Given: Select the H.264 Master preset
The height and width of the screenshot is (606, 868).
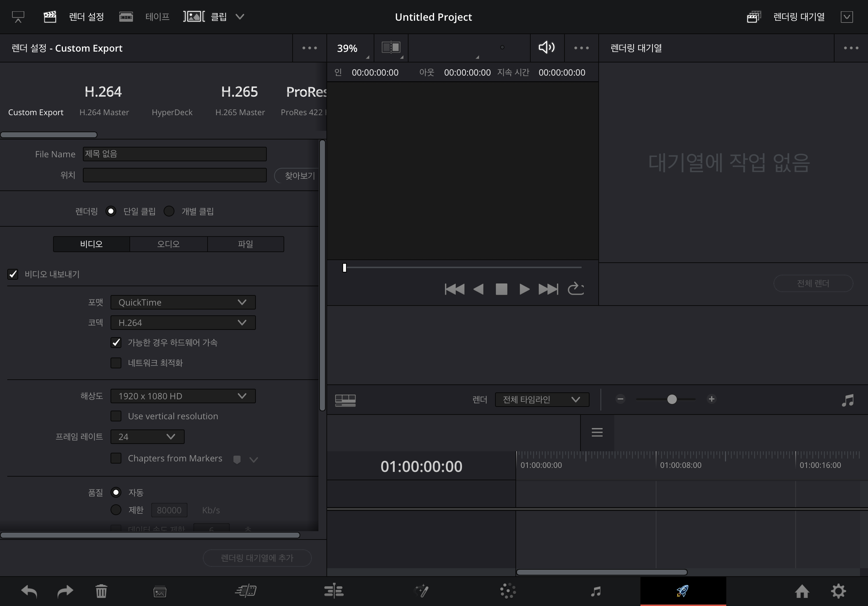Looking at the screenshot, I should 104,100.
